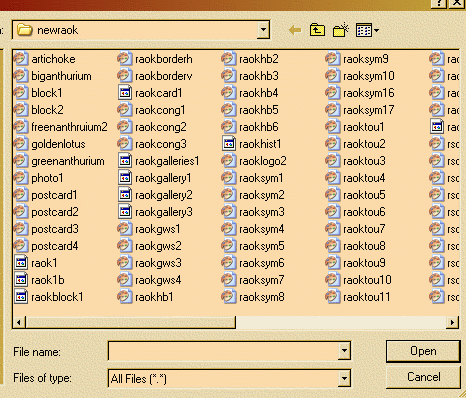
Task: Go back using the yellow arrow icon
Action: pyautogui.click(x=295, y=30)
